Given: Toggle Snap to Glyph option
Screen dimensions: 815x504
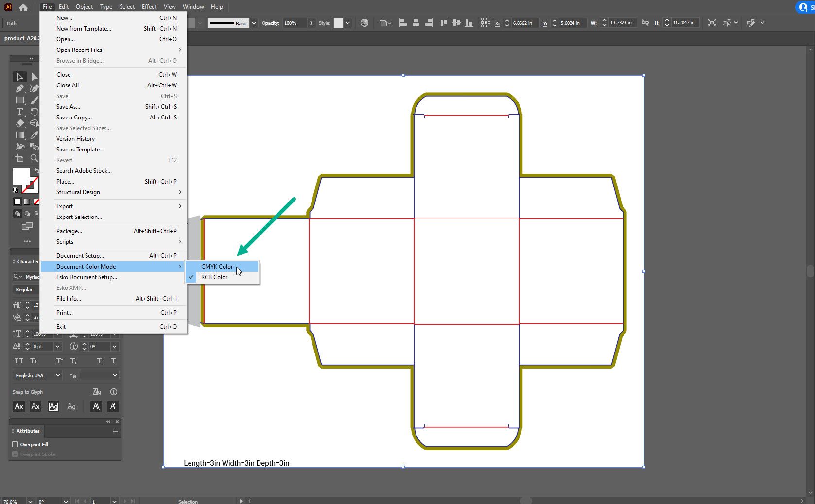Looking at the screenshot, I should tap(97, 392).
